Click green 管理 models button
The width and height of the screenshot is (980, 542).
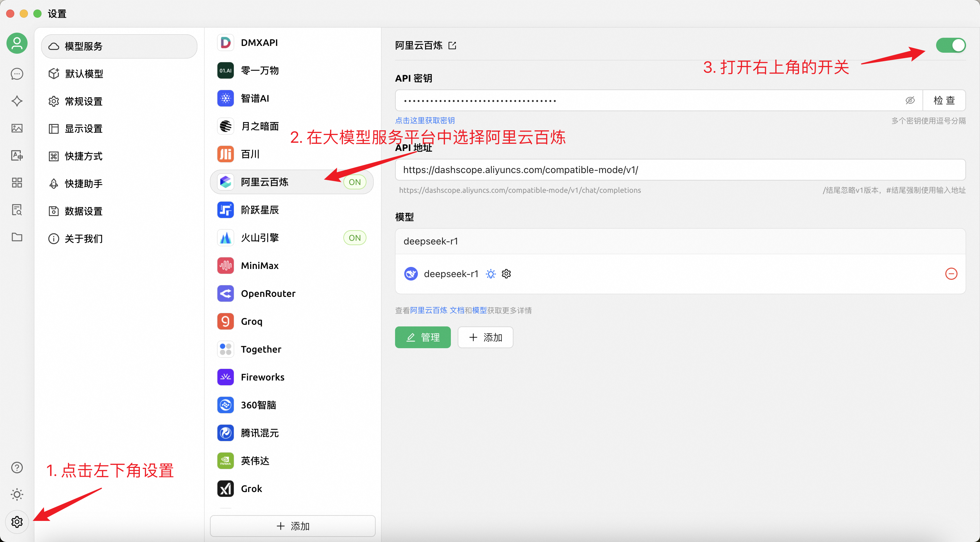click(423, 337)
